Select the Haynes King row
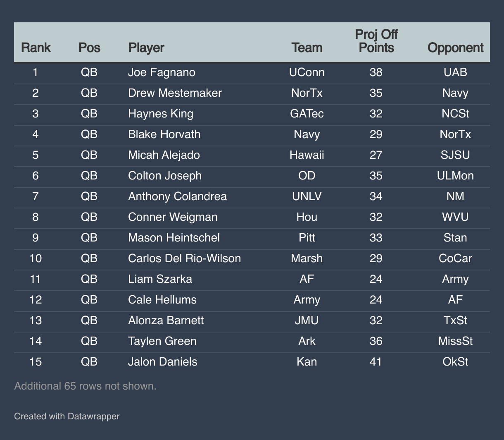 [x=252, y=114]
